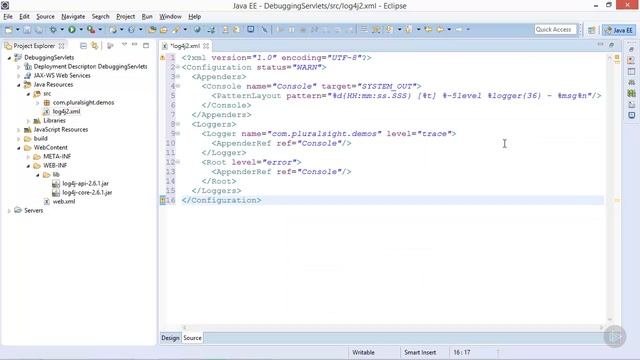Minimize the Project Explorer panel
Screen dimensions: 640x360
tap(135, 44)
